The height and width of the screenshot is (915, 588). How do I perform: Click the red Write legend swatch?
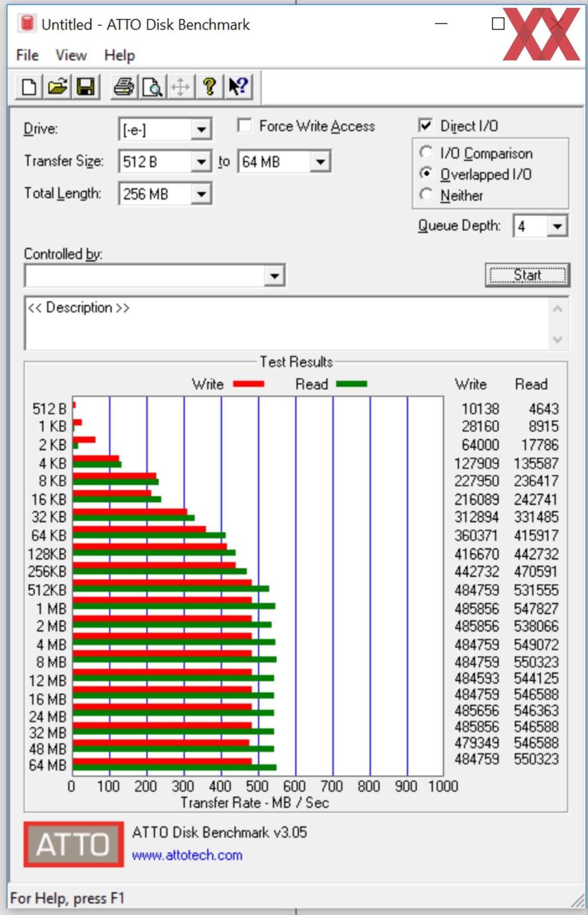click(x=249, y=384)
